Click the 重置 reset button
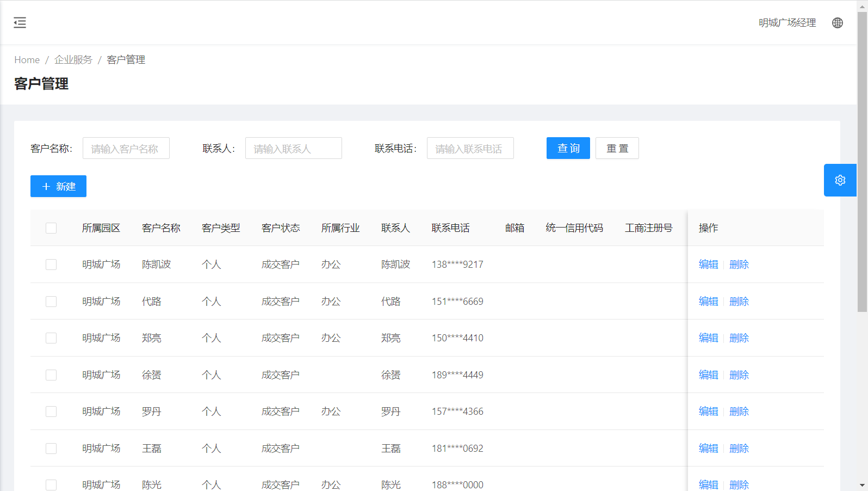The height and width of the screenshot is (491, 868). 617,148
